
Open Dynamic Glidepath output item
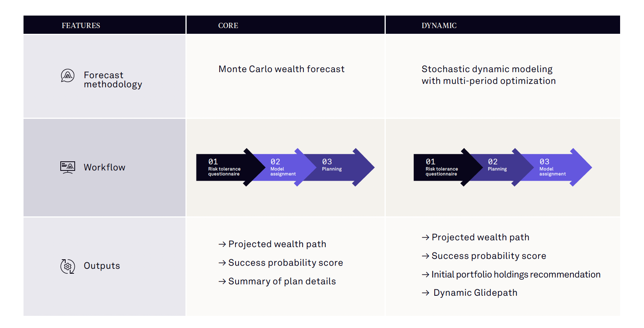pyautogui.click(x=470, y=293)
